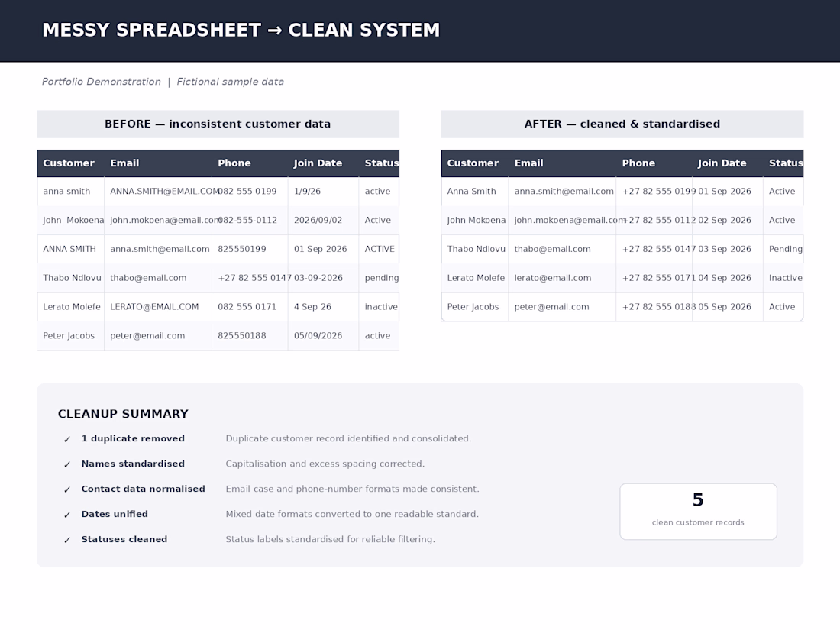Click the 'MESSY SPREADSHEET → CLEAN SYSTEM' title
This screenshot has width=840, height=630.
241,30
